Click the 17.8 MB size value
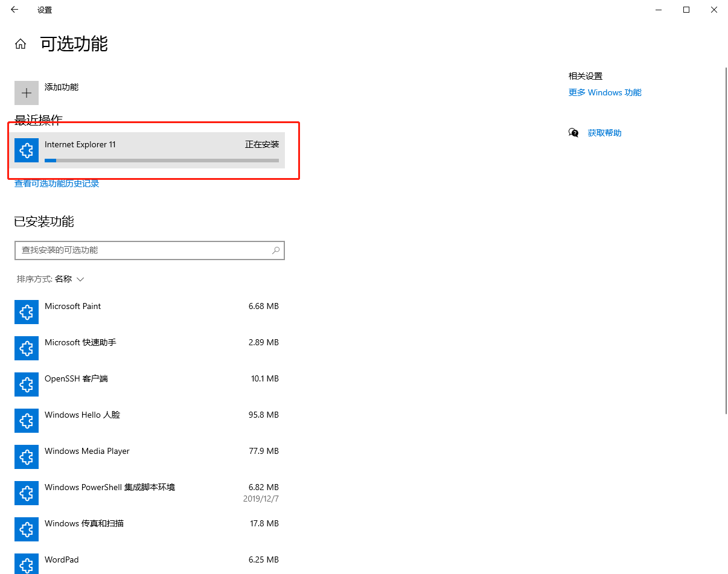This screenshot has height=574, width=728. (264, 523)
